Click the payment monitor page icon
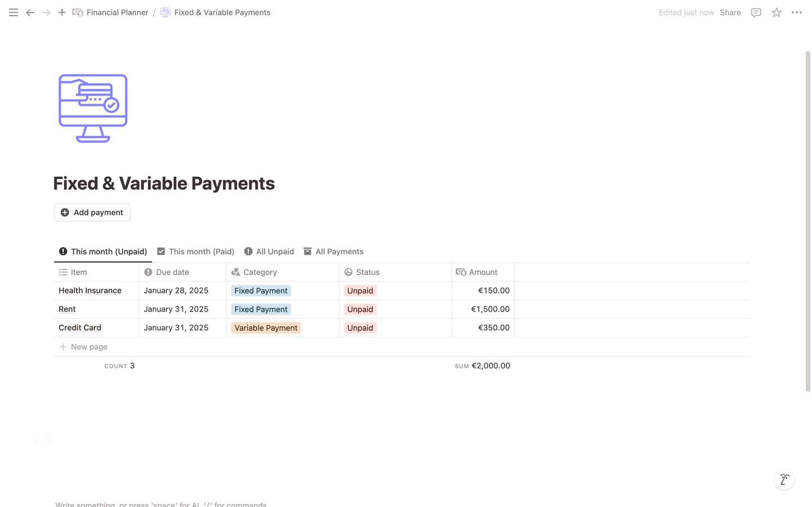 tap(93, 108)
